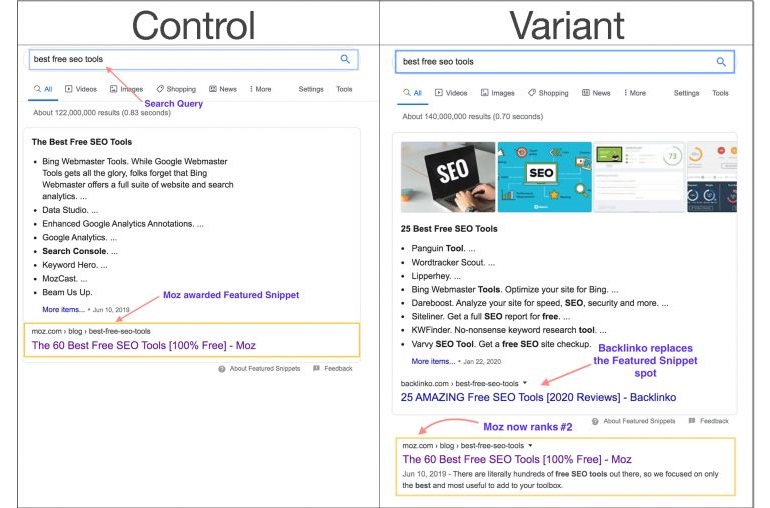The height and width of the screenshot is (508, 770).
Task: Click the Feedback flag icon in Variant panel
Action: pos(692,421)
